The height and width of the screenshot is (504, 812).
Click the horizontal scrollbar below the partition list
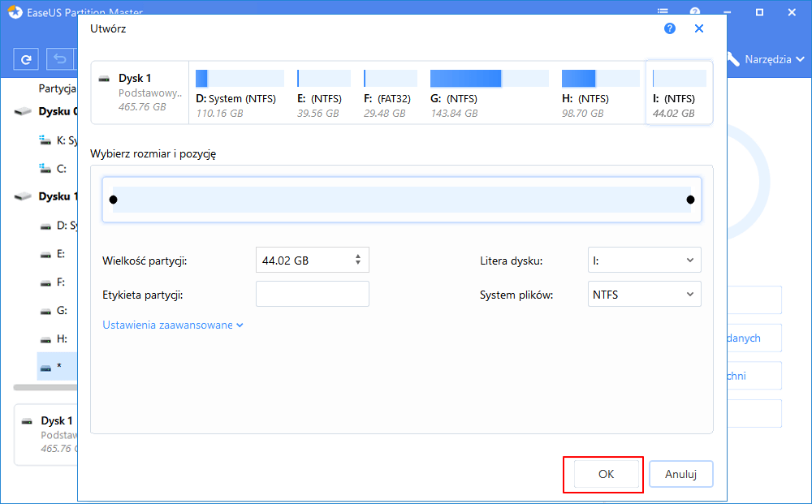point(45,387)
